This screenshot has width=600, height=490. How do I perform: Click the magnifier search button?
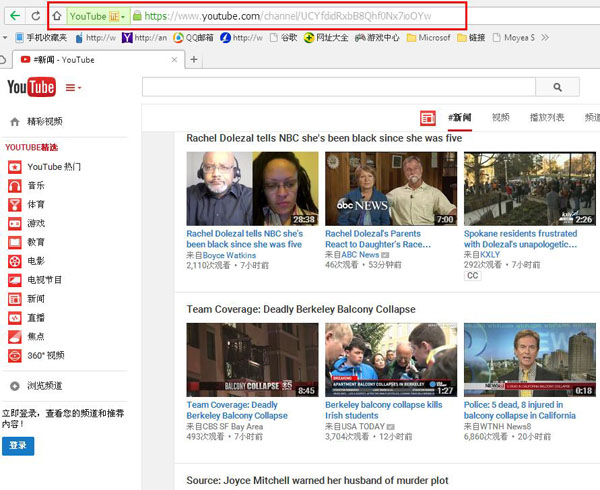coord(558,87)
